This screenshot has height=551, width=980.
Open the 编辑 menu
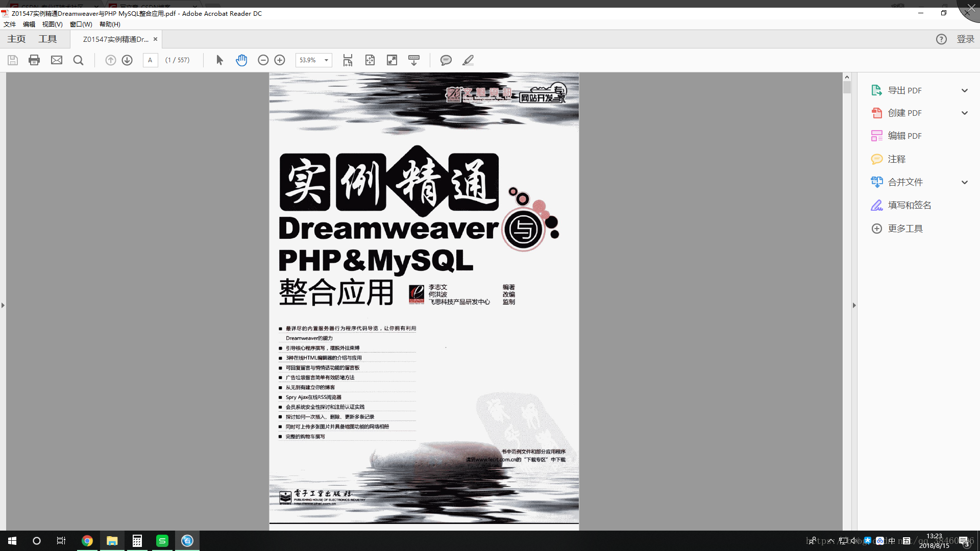click(x=29, y=24)
